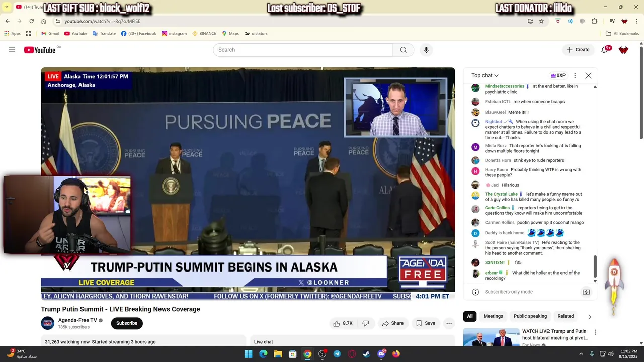Image resolution: width=644 pixels, height=362 pixels.
Task: Open the instagram bookmark
Action: pos(174,33)
